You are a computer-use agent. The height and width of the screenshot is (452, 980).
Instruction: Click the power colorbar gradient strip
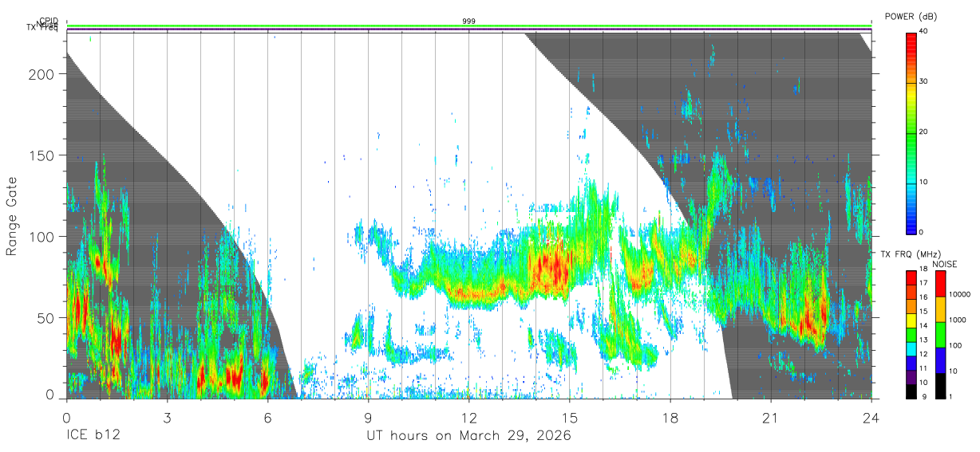pyautogui.click(x=911, y=132)
